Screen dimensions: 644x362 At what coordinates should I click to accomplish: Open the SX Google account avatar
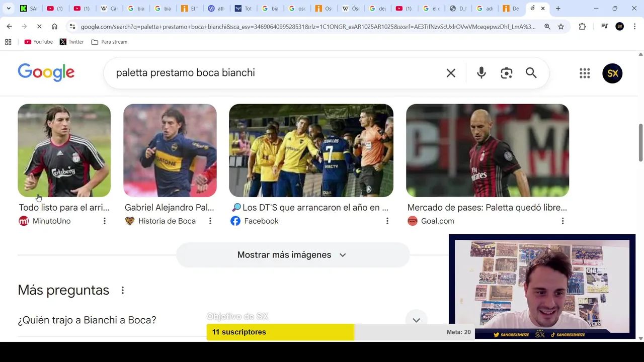point(612,73)
